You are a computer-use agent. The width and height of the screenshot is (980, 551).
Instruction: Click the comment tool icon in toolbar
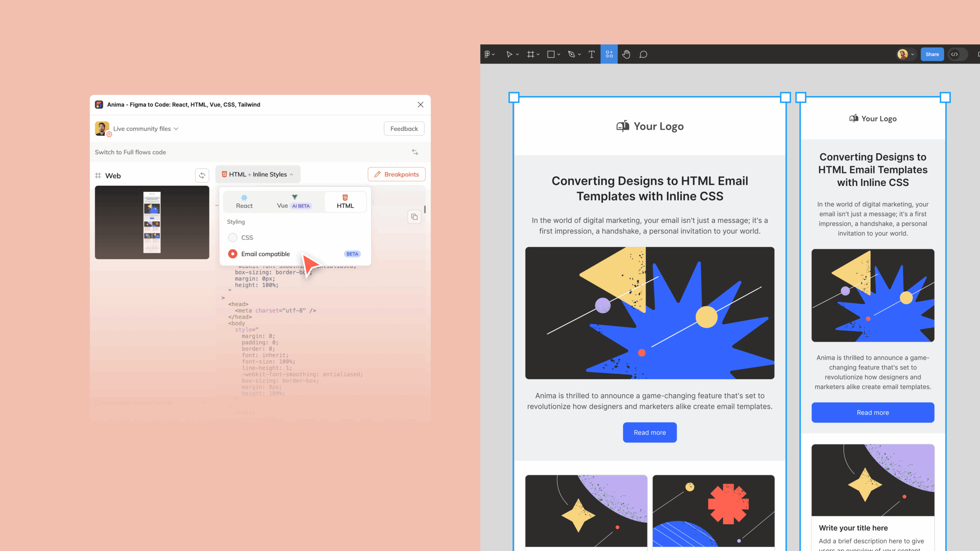tap(643, 54)
